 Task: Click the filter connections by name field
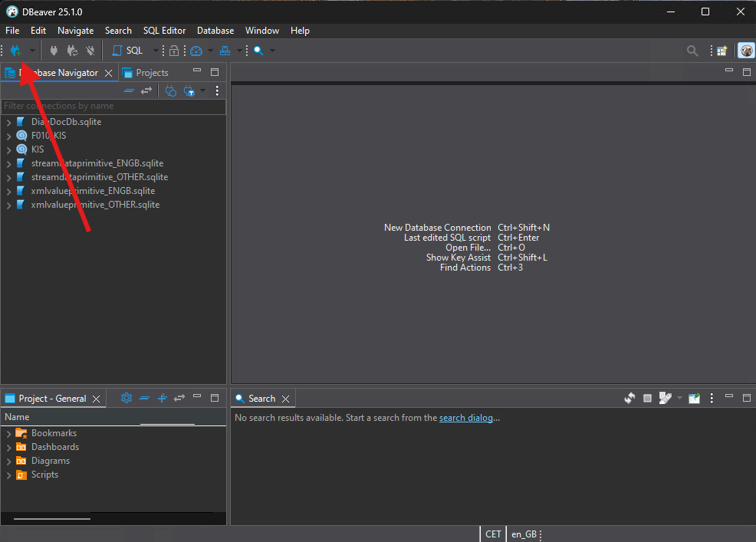tap(113, 106)
